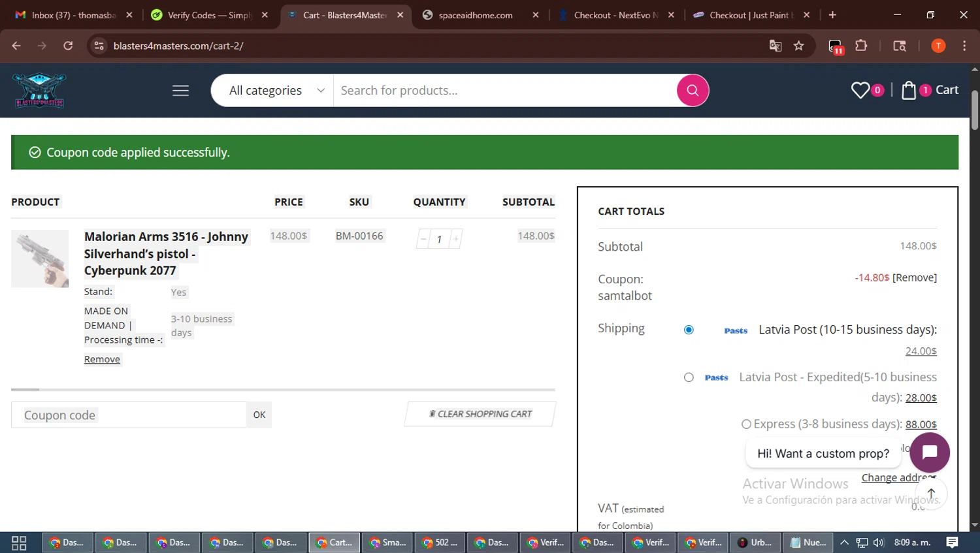Click the Hi! Want a custom prop? bubble
This screenshot has height=553, width=980.
click(823, 453)
